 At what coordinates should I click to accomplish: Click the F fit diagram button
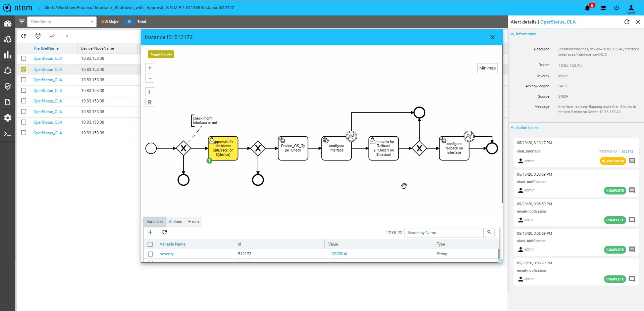point(150,92)
